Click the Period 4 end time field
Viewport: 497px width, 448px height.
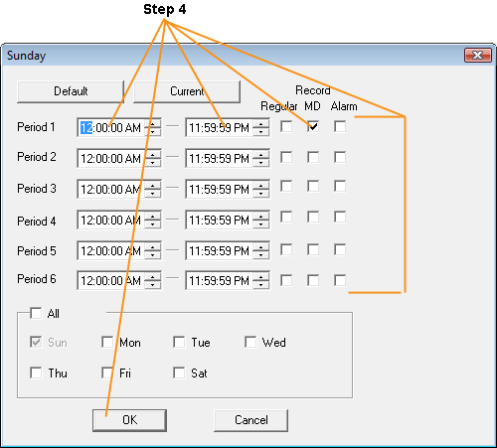click(x=220, y=220)
